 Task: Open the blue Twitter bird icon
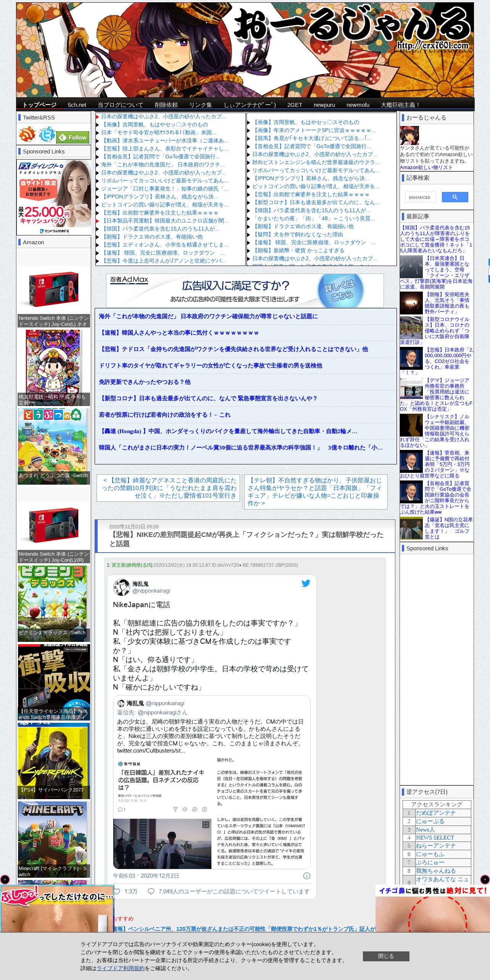click(x=47, y=135)
